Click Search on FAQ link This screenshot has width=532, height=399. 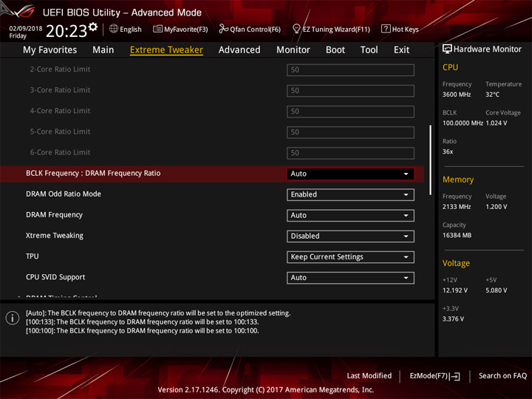[503, 376]
